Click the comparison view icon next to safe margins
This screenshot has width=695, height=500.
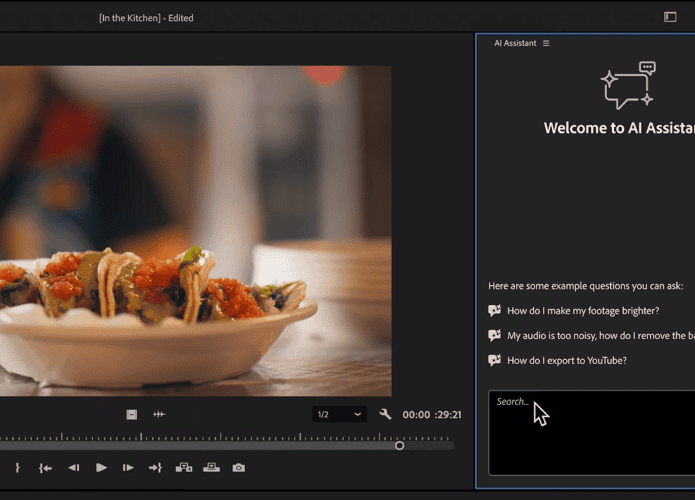click(159, 414)
